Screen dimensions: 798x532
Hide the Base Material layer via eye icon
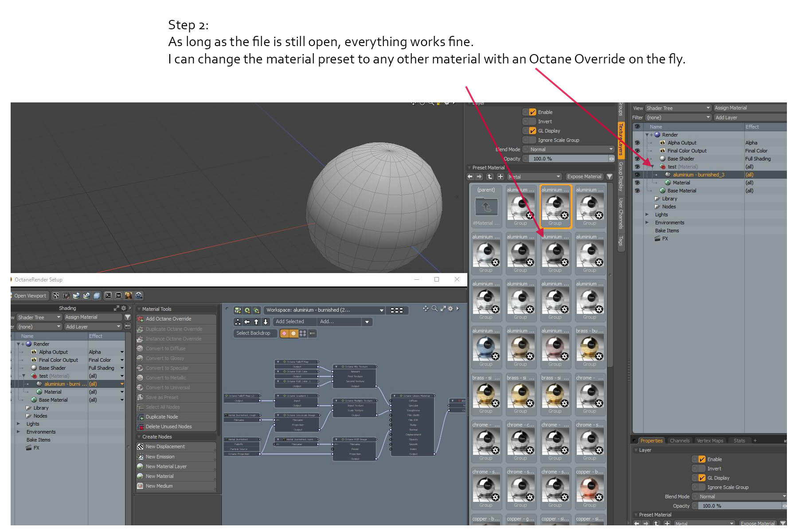pyautogui.click(x=637, y=191)
